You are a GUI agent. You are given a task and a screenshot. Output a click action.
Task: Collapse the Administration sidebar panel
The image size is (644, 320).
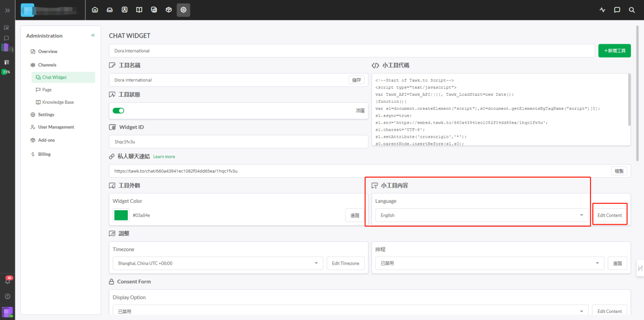point(93,35)
